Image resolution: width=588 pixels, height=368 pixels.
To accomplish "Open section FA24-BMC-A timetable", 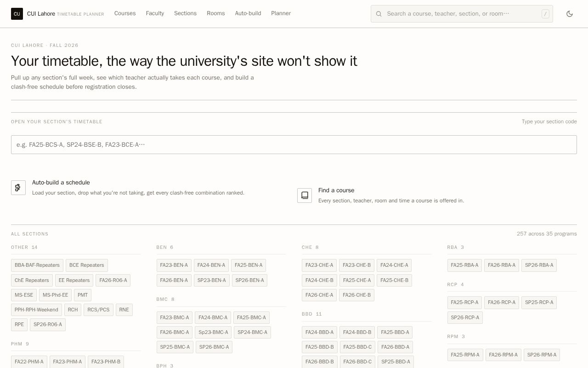I will click(x=213, y=317).
